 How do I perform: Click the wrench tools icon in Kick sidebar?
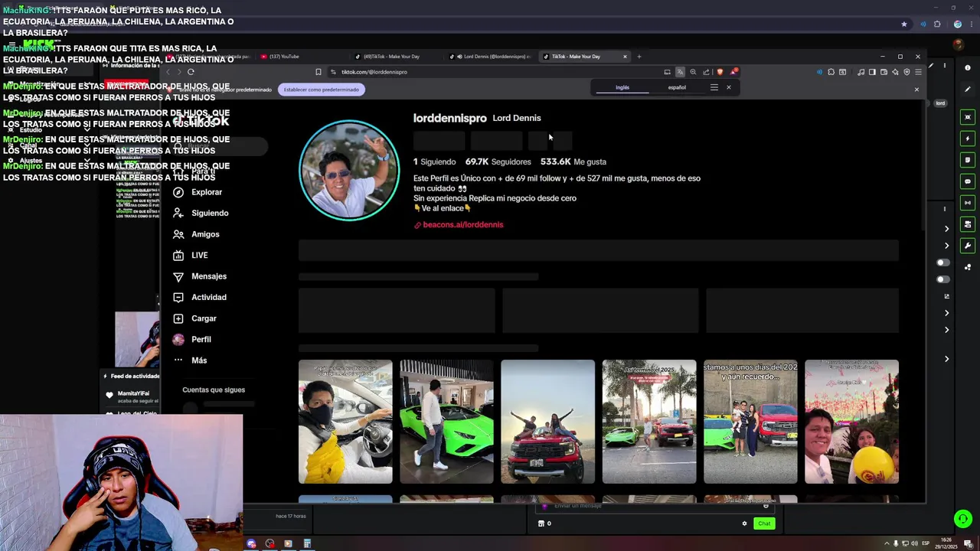pos(968,246)
